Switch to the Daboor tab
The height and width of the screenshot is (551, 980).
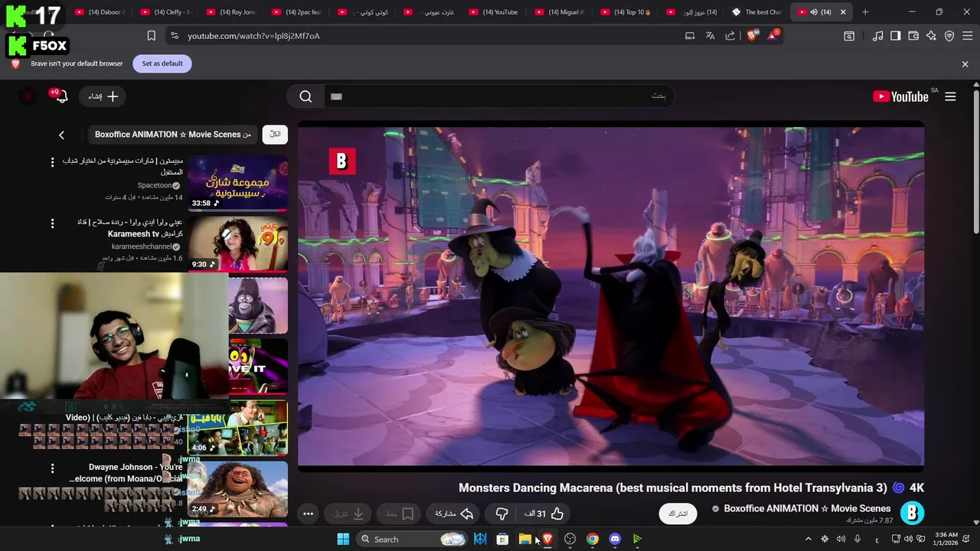pyautogui.click(x=100, y=12)
